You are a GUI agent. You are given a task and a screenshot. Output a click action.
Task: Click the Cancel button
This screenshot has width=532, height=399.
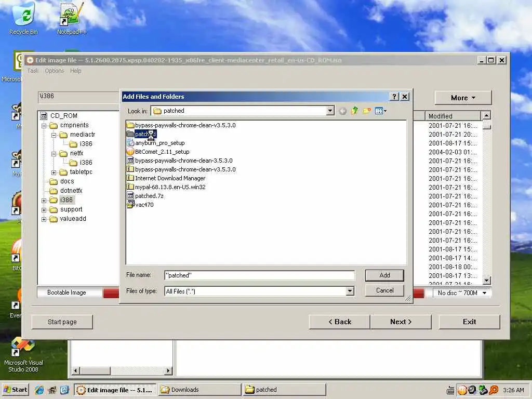[x=384, y=290]
